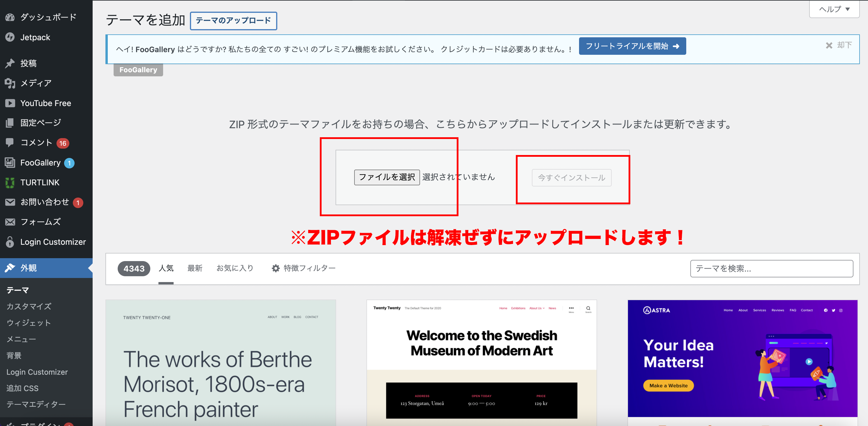
Task: Click the pushpin icon next to 投稿
Action: pyautogui.click(x=10, y=63)
